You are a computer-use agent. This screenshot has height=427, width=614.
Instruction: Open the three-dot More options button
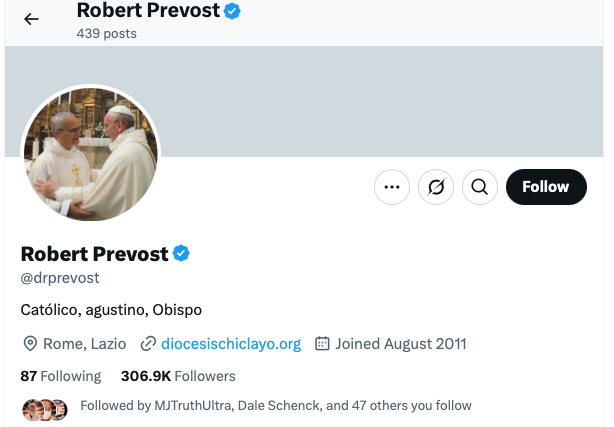pos(391,187)
